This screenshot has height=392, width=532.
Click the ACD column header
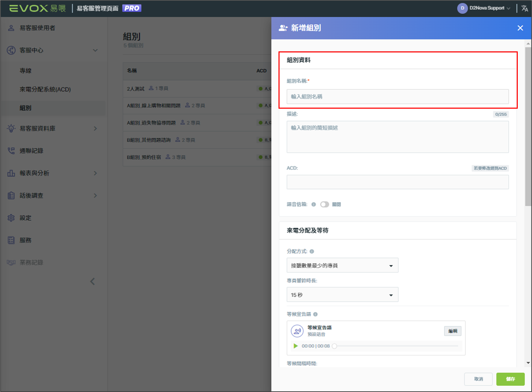261,70
